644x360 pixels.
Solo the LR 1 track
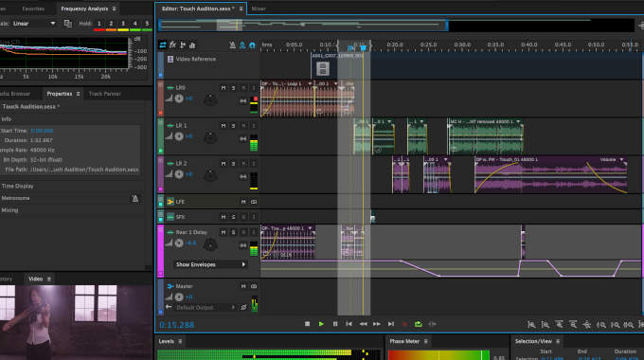click(233, 125)
